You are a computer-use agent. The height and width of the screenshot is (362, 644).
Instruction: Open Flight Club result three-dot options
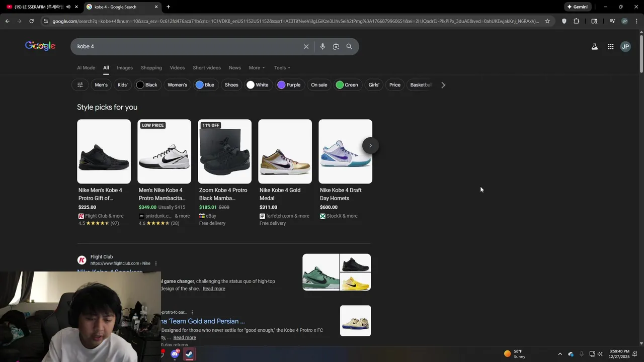point(156,263)
